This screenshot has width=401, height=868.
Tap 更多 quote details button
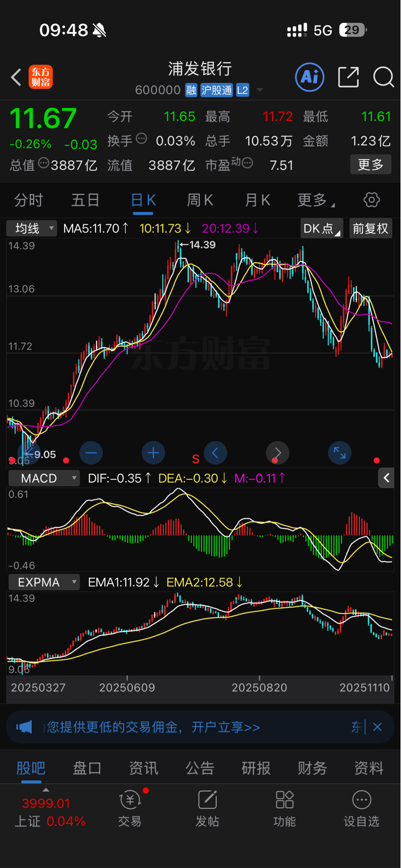[x=371, y=165]
